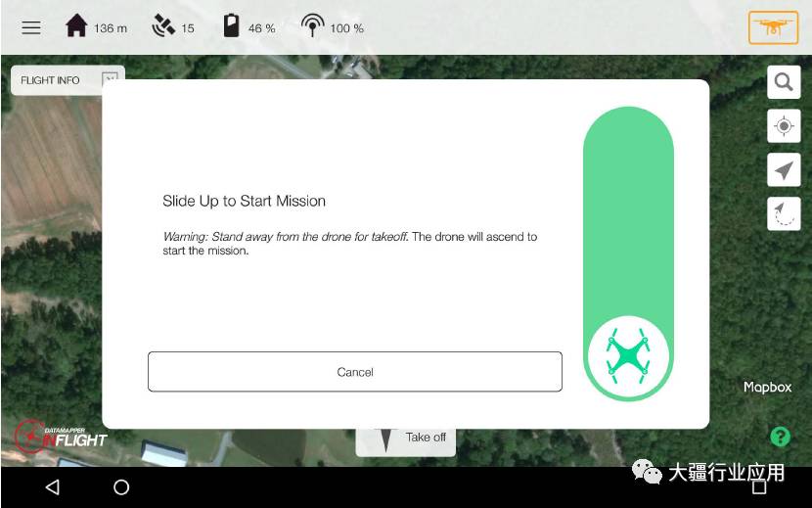The image size is (812, 508).
Task: Click the dashed-circle arrow map button
Action: [783, 214]
